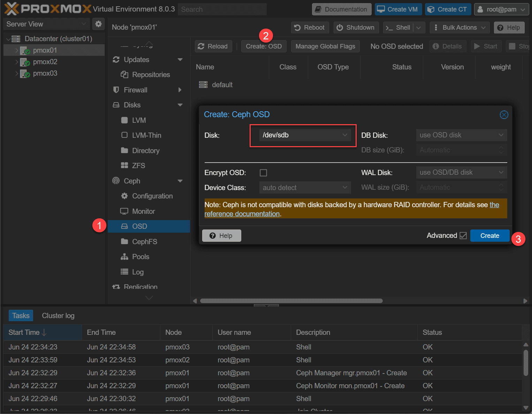The height and width of the screenshot is (414, 532).
Task: Open the Disk /dev/sdb dropdown
Action: coord(305,135)
